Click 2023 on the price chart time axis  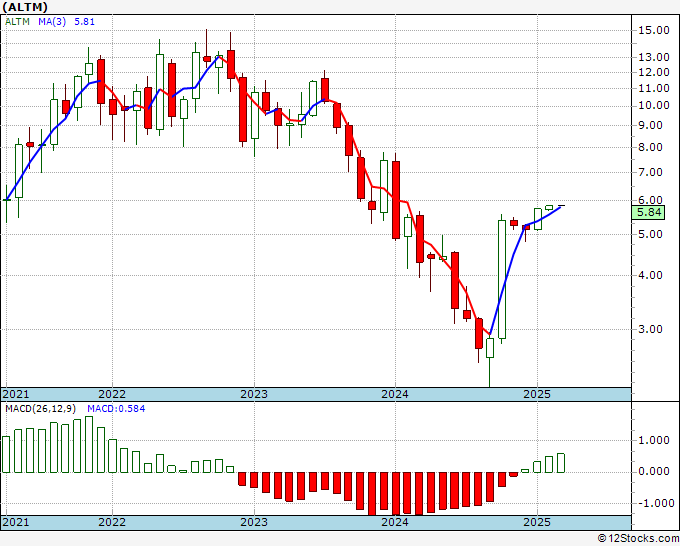coord(254,394)
